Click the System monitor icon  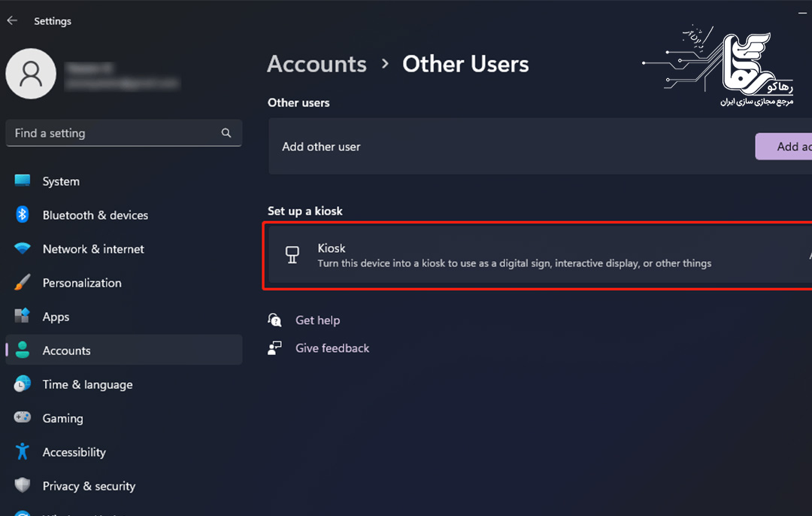coord(23,181)
